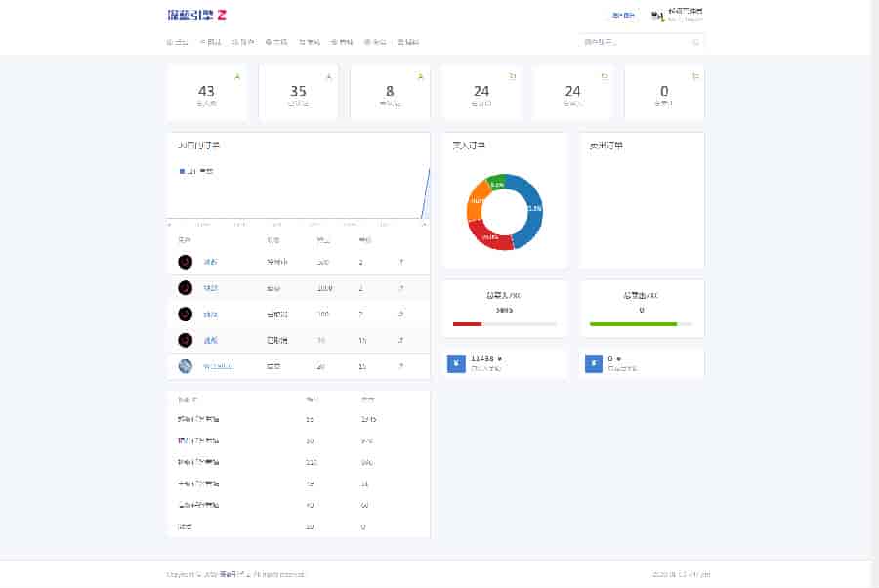Open the blue link in the footer copyright
This screenshot has height=588, width=879.
[x=233, y=574]
